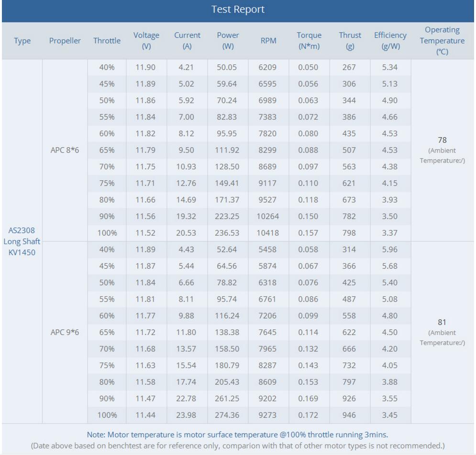Click the Propeller column header

pyautogui.click(x=65, y=41)
